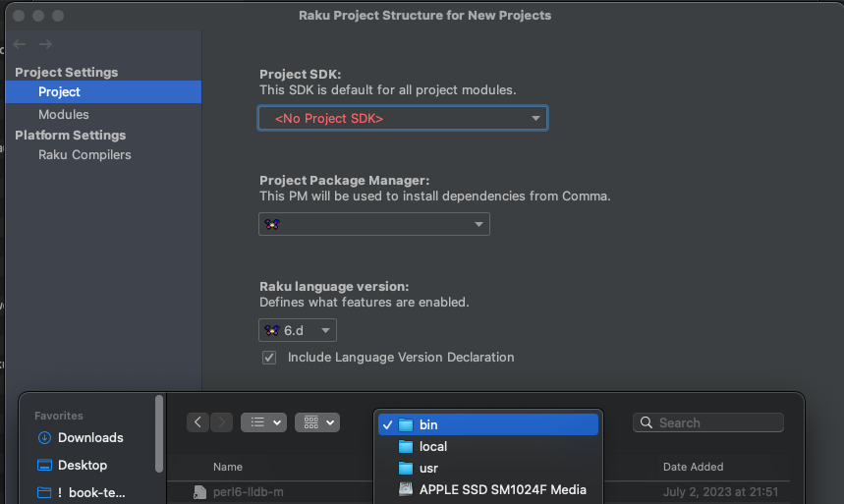This screenshot has width=844, height=504.
Task: Click the July 2, 2023 at 21:51 date cell
Action: (x=721, y=491)
